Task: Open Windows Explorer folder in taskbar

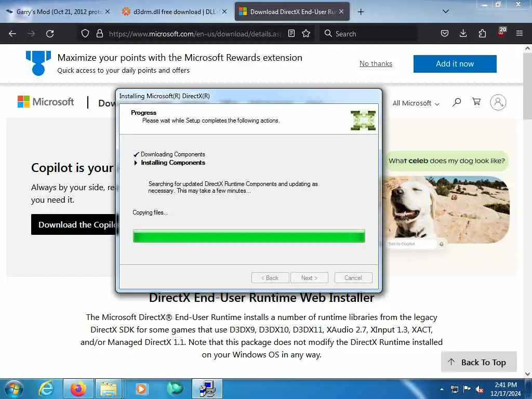Action: pos(109,389)
